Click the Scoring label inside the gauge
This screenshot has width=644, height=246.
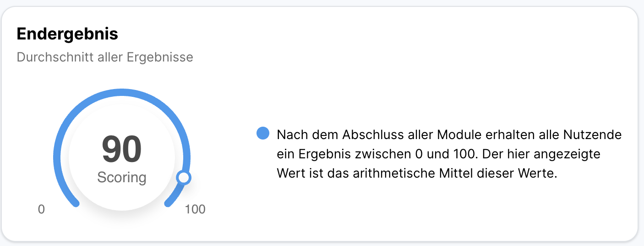[122, 178]
